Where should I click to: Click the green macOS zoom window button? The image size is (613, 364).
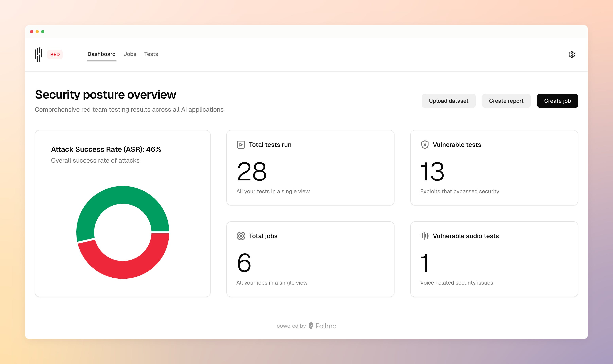43,32
